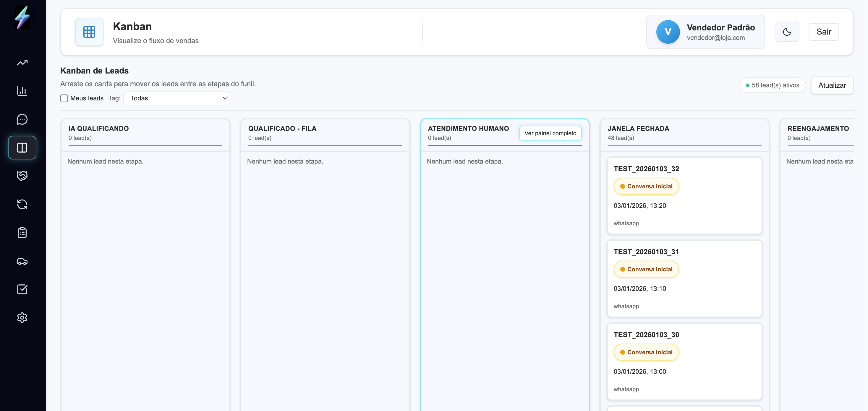This screenshot has width=868, height=411.
Task: Open the clipboard report icon
Action: click(22, 232)
